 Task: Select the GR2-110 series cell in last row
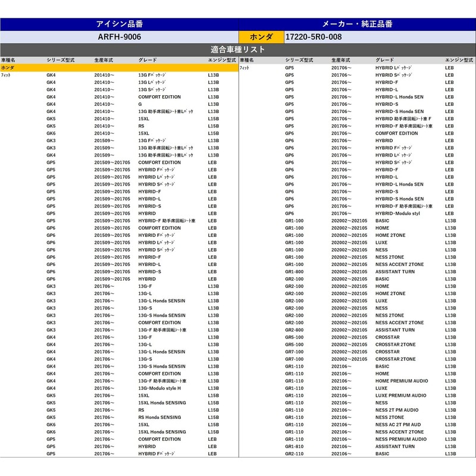tap(295, 454)
